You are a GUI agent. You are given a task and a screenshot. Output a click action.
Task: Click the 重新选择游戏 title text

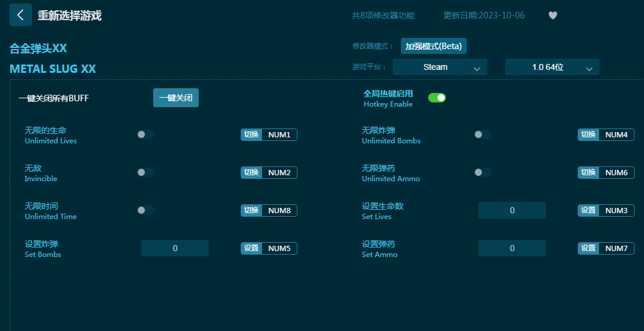click(70, 15)
